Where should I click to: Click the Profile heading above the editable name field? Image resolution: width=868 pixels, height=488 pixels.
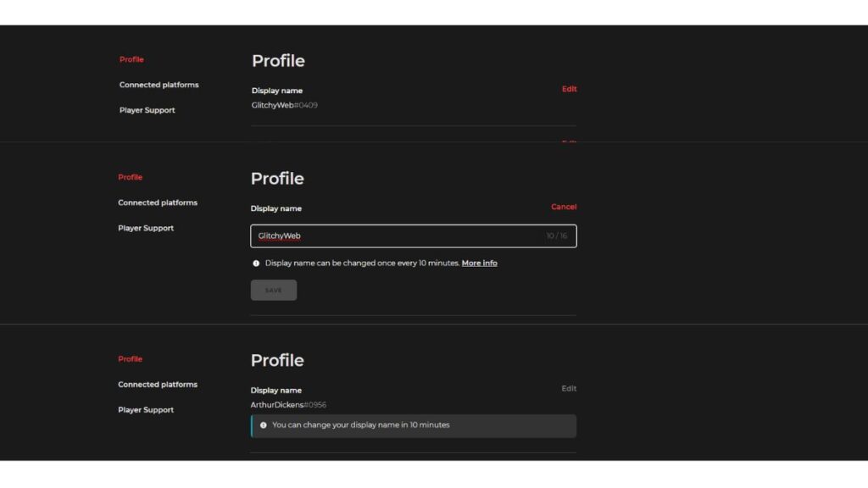tap(277, 179)
